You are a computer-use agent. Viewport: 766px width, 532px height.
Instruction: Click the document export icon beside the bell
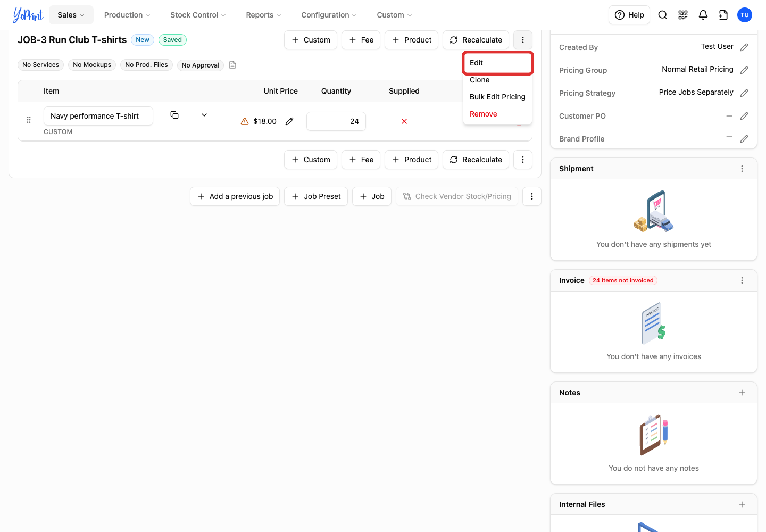[x=723, y=15]
